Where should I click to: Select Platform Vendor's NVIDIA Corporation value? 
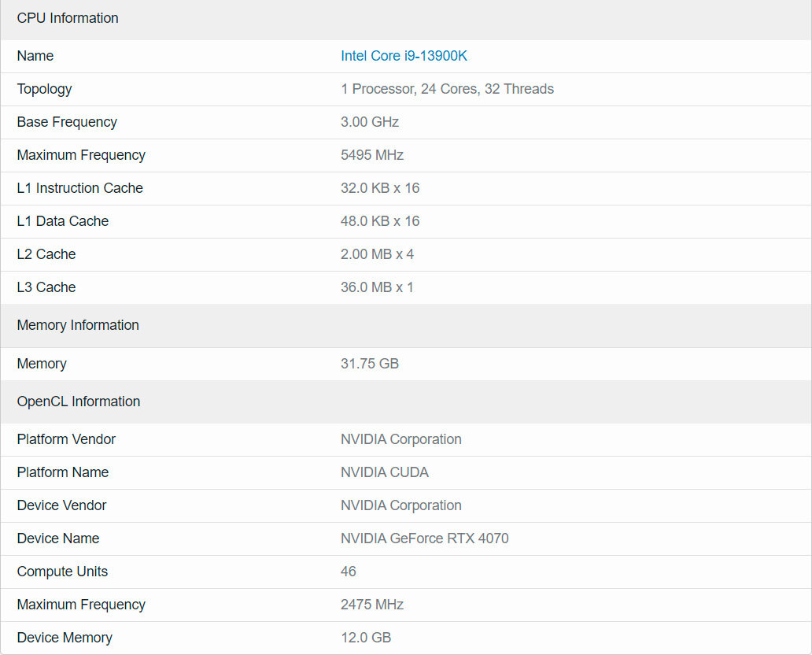[400, 439]
